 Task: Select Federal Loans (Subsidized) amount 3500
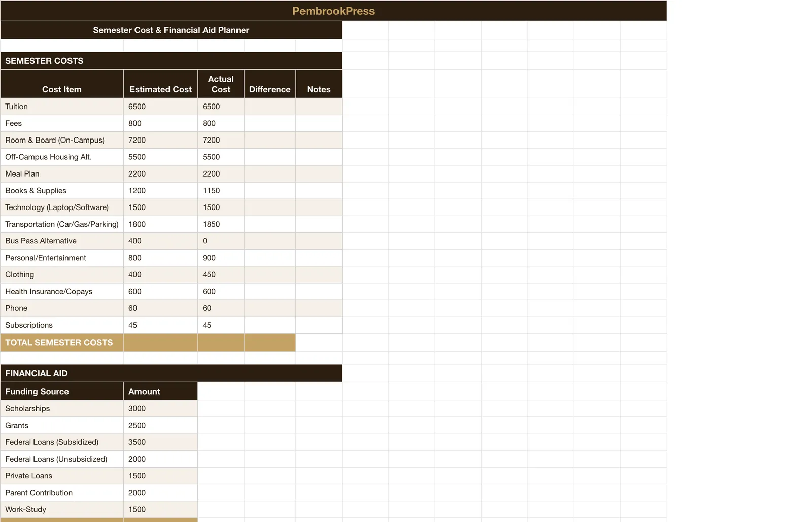coord(160,442)
